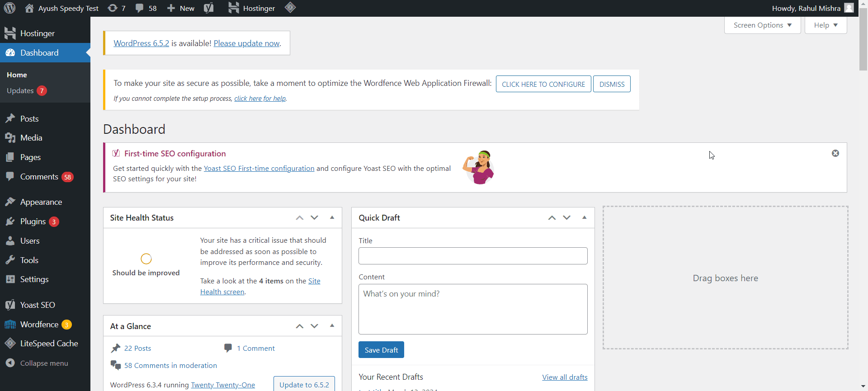Open the comments bubble icon showing 58 in admin bar
This screenshot has height=391, width=868.
pyautogui.click(x=140, y=8)
